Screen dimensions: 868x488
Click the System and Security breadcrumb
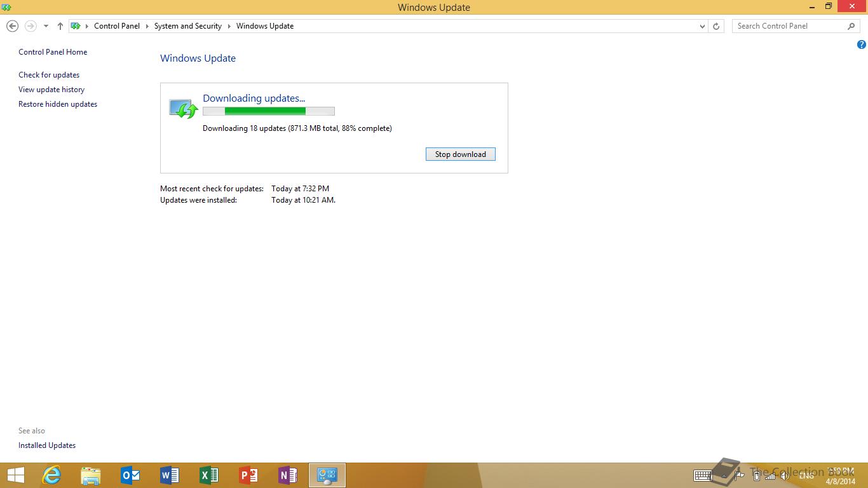point(188,26)
